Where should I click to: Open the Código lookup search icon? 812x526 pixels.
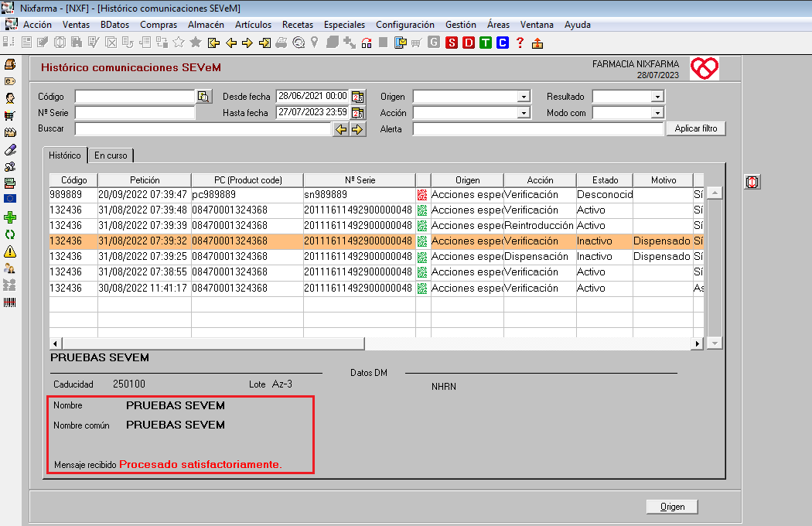(x=203, y=97)
